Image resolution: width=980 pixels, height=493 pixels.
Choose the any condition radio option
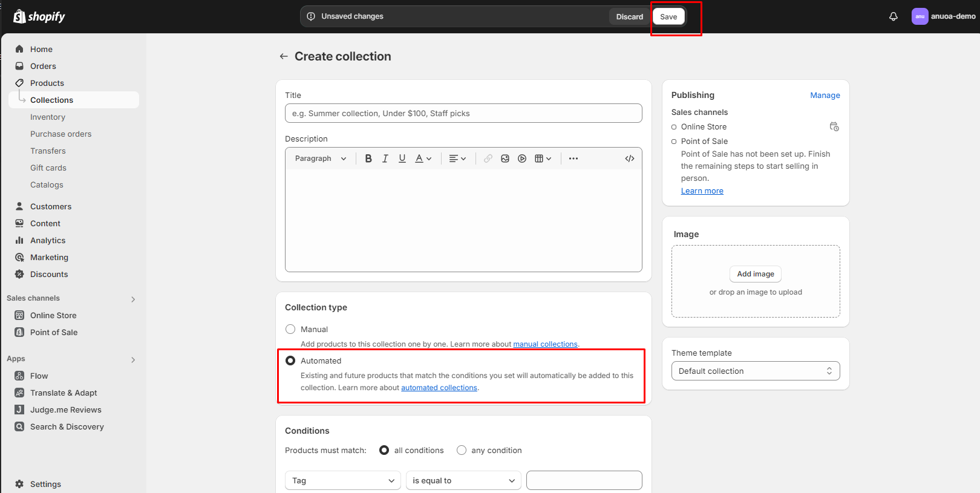(462, 450)
